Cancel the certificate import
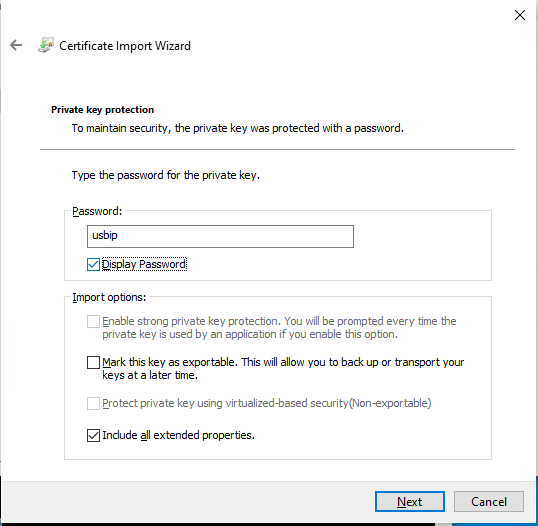This screenshot has width=538, height=526. (489, 502)
